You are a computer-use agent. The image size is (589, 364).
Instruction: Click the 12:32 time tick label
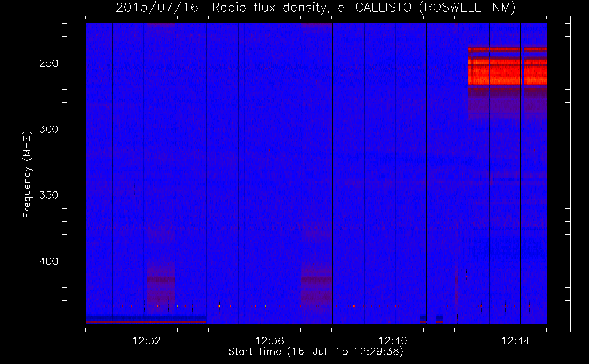coord(147,341)
